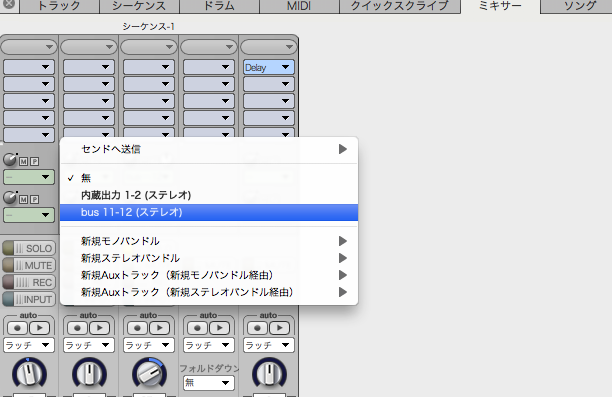Click the シーケンス-1 title label
612x397 pixels.
(148, 27)
